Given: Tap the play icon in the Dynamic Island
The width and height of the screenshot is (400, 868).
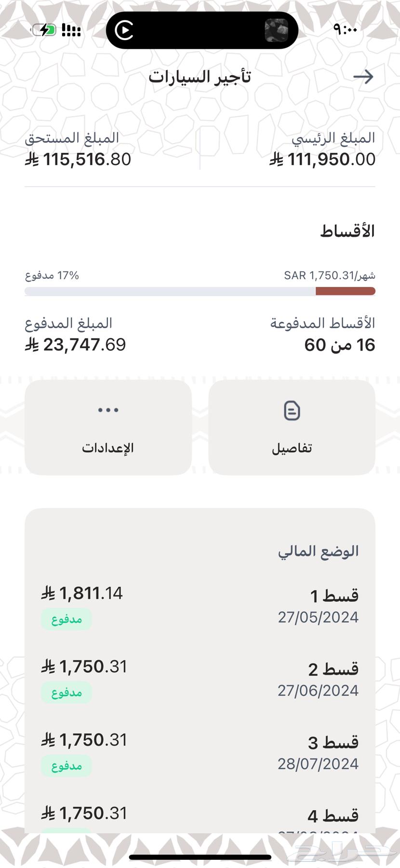Looking at the screenshot, I should tap(124, 30).
